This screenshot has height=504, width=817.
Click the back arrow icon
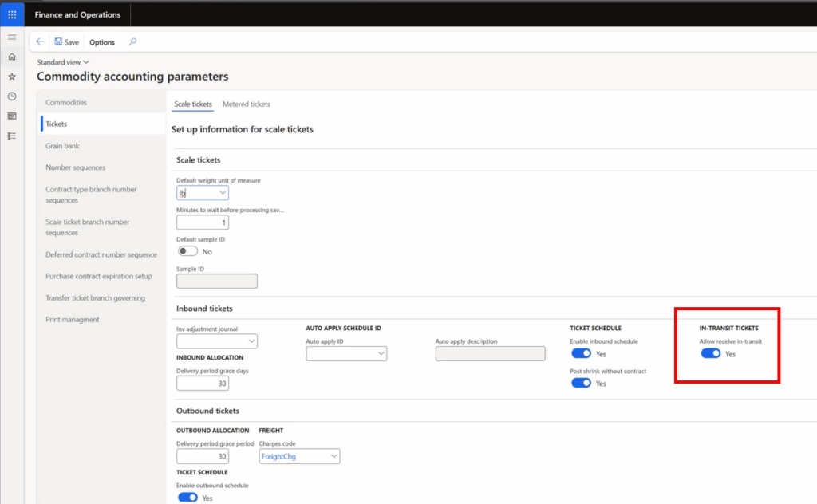click(x=40, y=42)
